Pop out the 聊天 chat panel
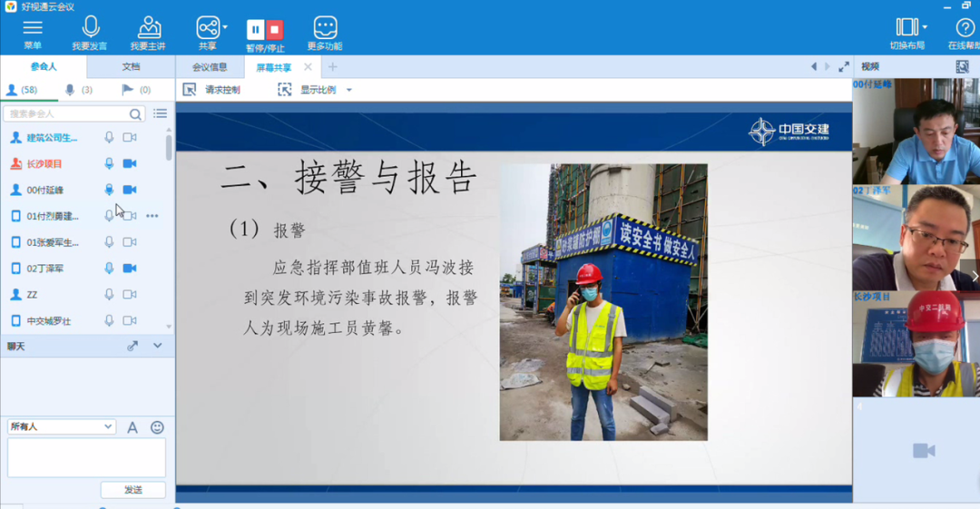The width and height of the screenshot is (980, 509). tap(132, 346)
